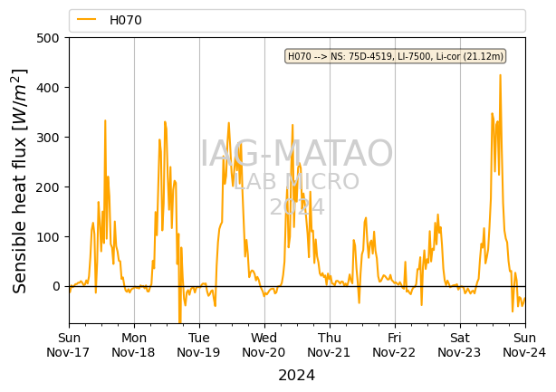Click the H070 sensor info annotation box
Image resolution: width=556 pixels, height=392 pixels.
tap(395, 56)
